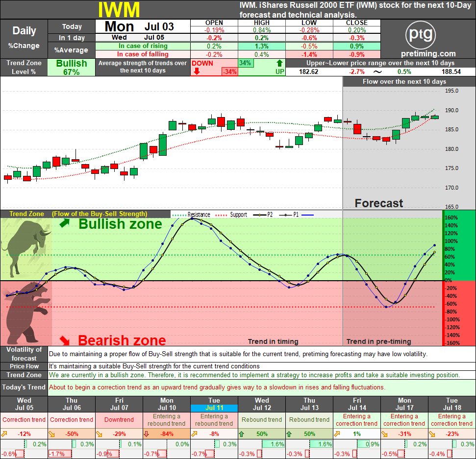Click the IWM ticker title

pyautogui.click(x=119, y=9)
